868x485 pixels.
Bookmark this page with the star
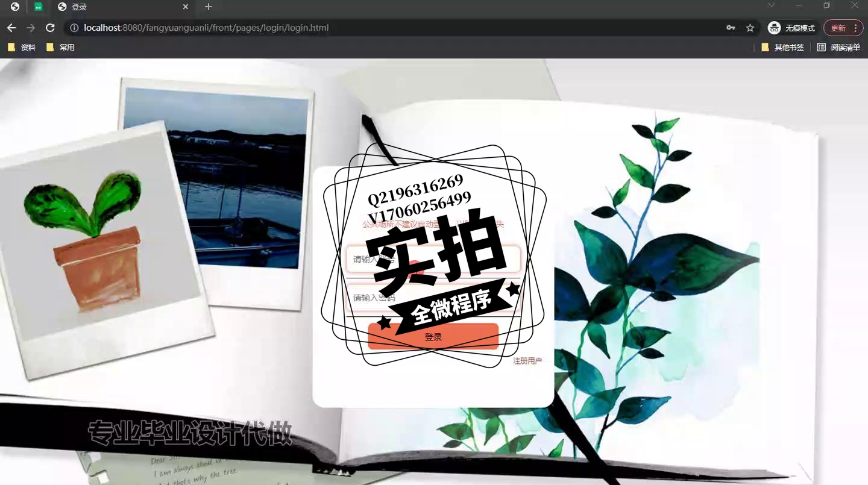(x=750, y=28)
